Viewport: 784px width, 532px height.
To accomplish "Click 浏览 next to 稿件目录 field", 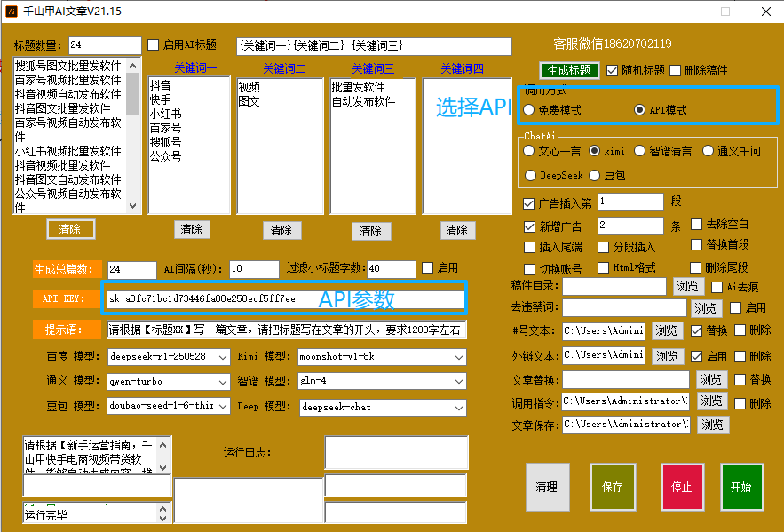I will coord(687,286).
